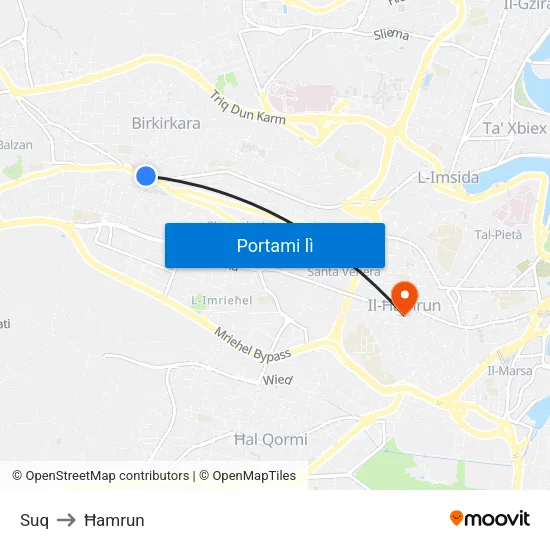Click the L-Imsida label on map
550x550 pixels.
448,177
